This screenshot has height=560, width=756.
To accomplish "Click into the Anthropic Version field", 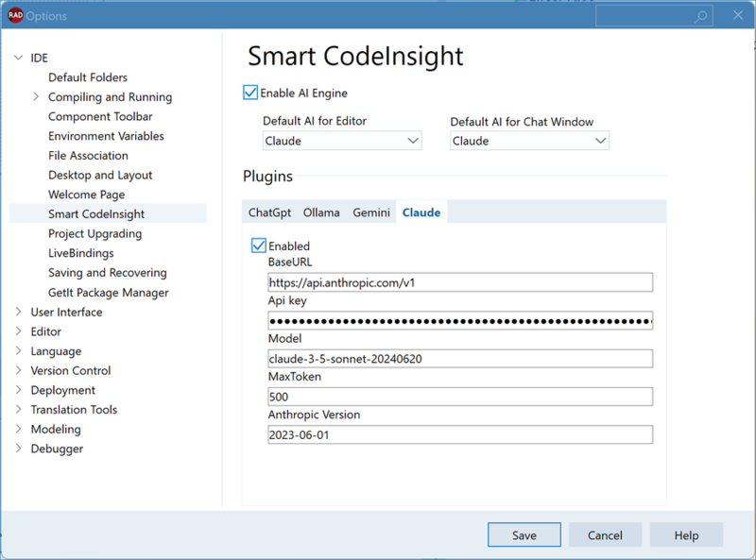I will click(460, 434).
